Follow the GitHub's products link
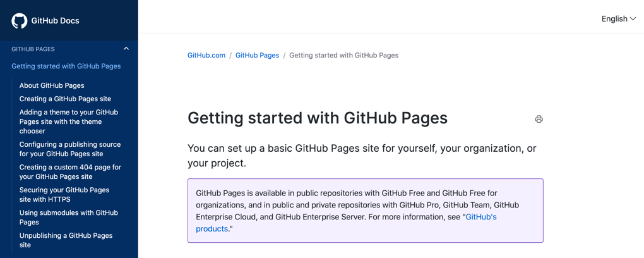Screen dimensions: 644x258 coord(346,223)
